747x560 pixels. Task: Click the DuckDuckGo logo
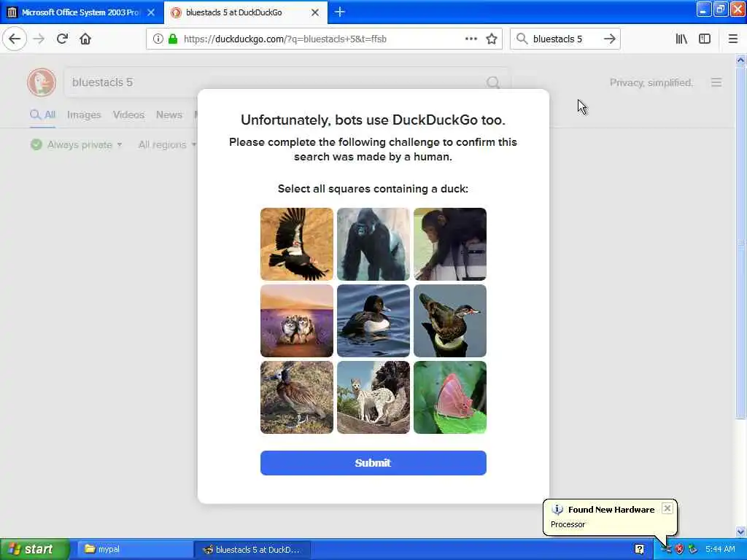[42, 82]
